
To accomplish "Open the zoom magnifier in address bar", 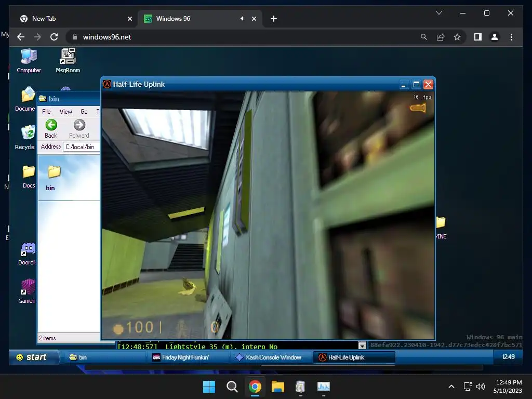I will [x=424, y=37].
